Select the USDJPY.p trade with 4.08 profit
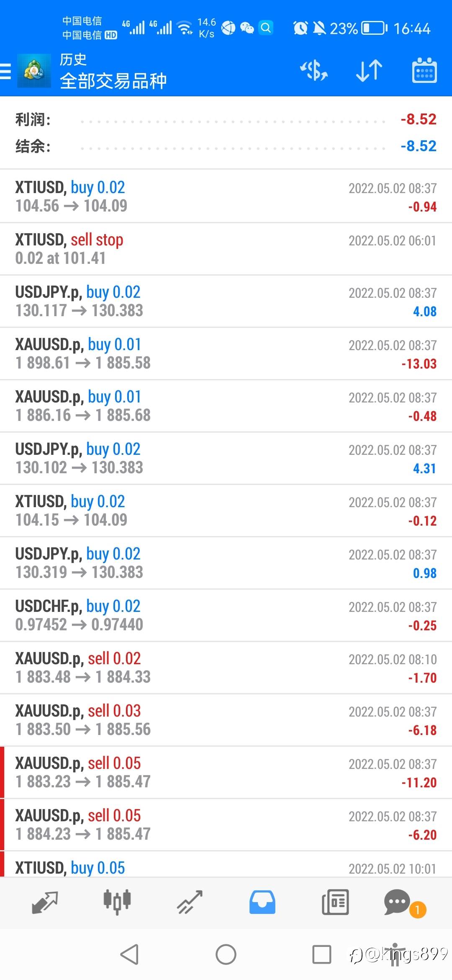This screenshot has width=452, height=980. [x=226, y=301]
